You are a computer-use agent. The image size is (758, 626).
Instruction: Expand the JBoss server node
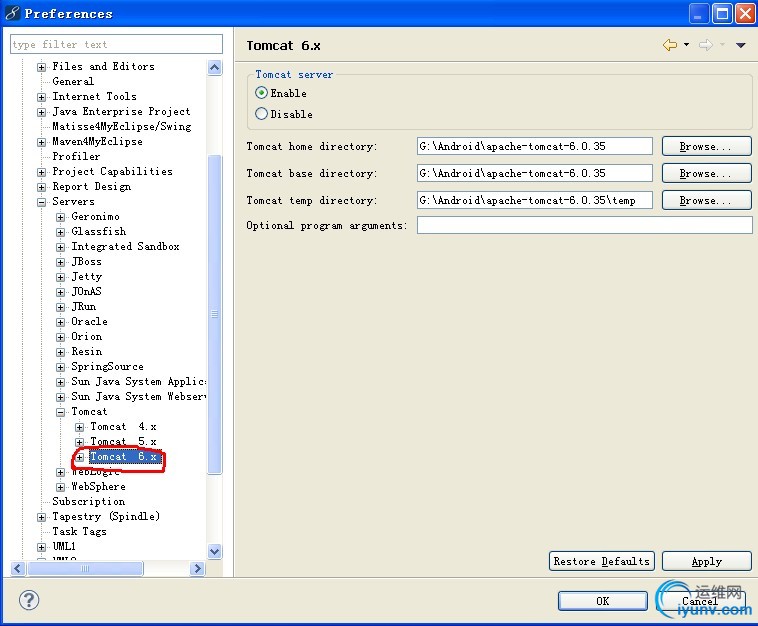pyautogui.click(x=60, y=262)
